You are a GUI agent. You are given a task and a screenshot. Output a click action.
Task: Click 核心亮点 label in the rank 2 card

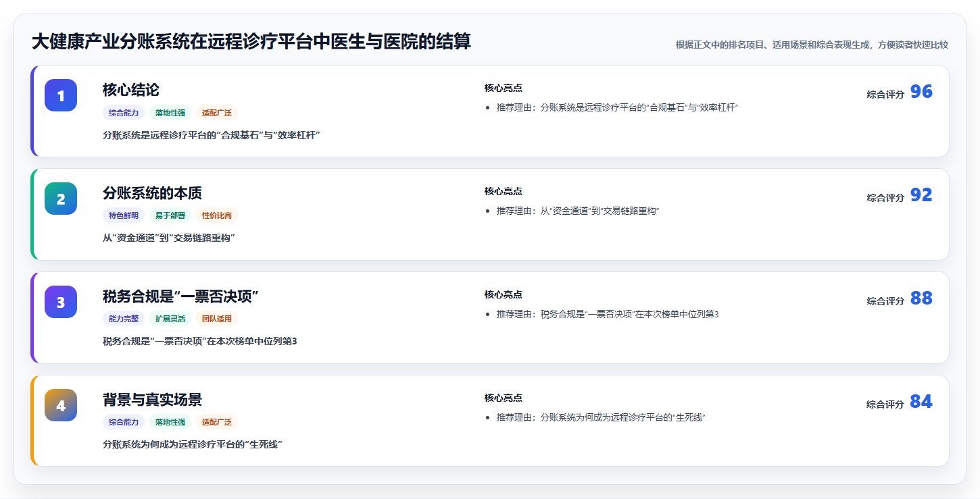pos(504,192)
